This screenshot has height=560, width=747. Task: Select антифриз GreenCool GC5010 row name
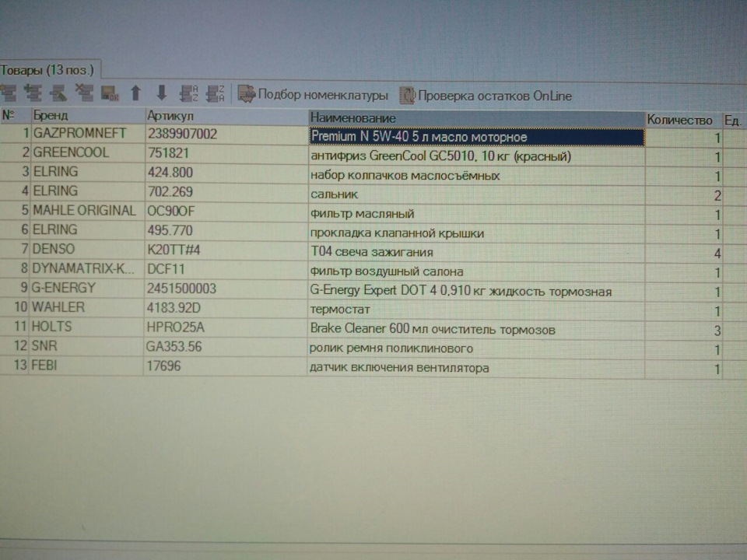pos(476,156)
